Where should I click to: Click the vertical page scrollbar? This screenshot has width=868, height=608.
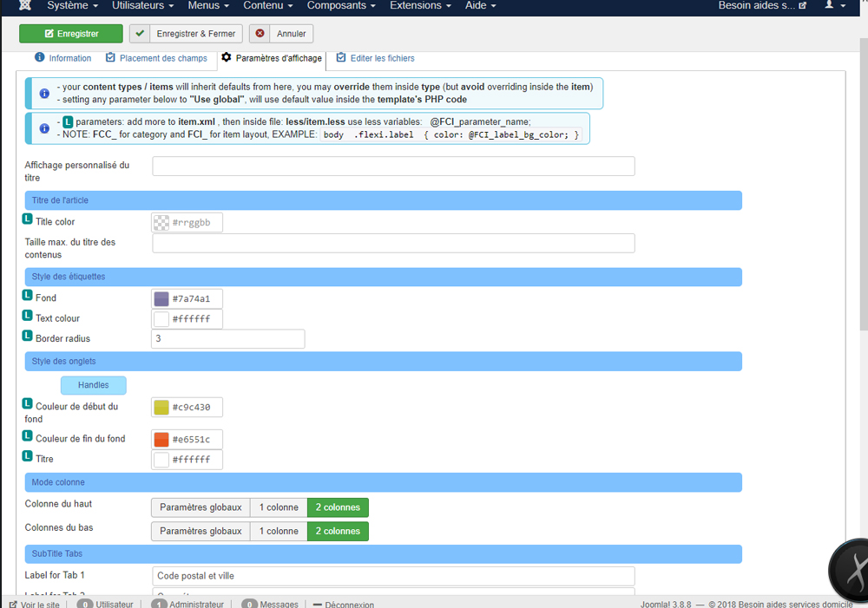864,185
